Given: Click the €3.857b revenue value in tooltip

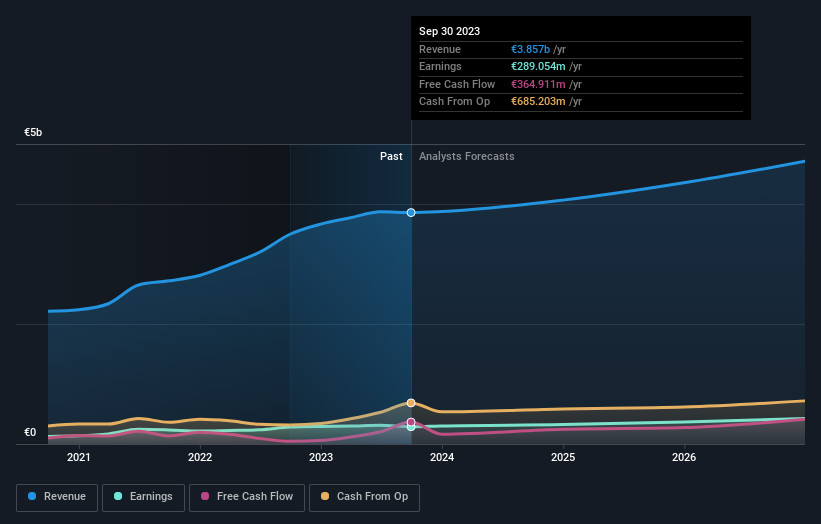Looking at the screenshot, I should pos(530,49).
